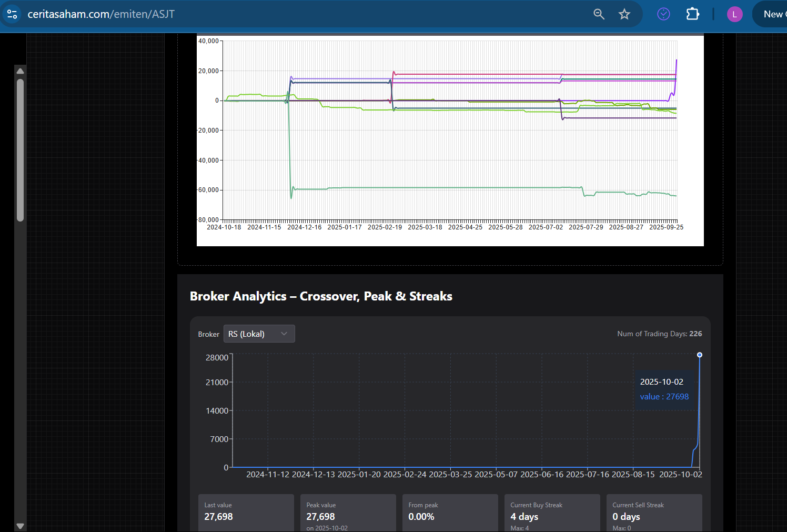Click the site information icon in address bar
Screen dimensions: 787x532
point(12,14)
